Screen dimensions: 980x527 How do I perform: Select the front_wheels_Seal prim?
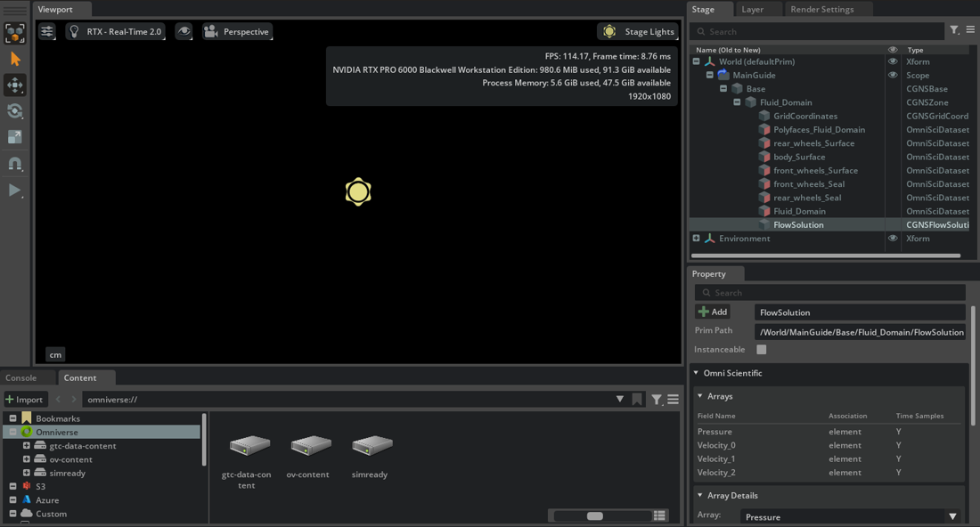809,184
